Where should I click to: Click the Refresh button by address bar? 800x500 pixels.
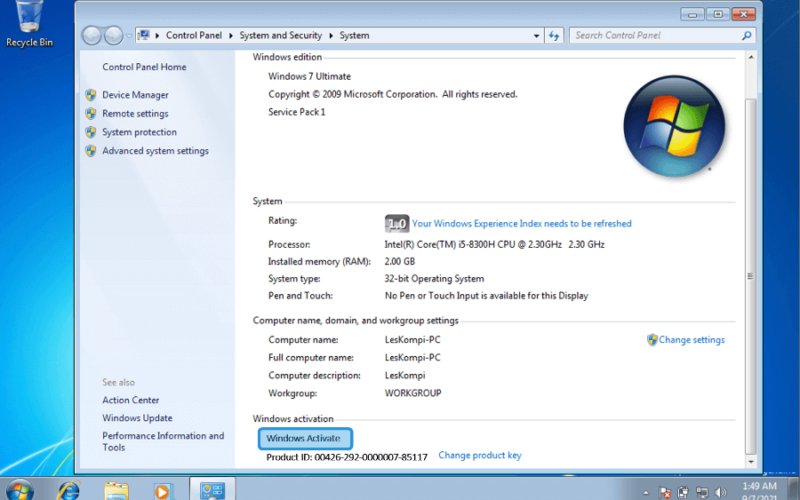[554, 36]
